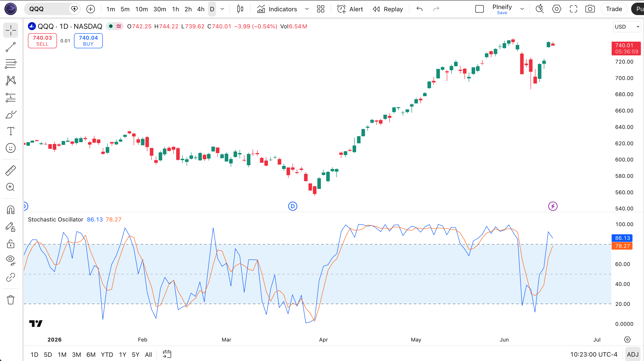Toggle magnet mode for drawings
644x361 pixels.
pyautogui.click(x=10, y=210)
